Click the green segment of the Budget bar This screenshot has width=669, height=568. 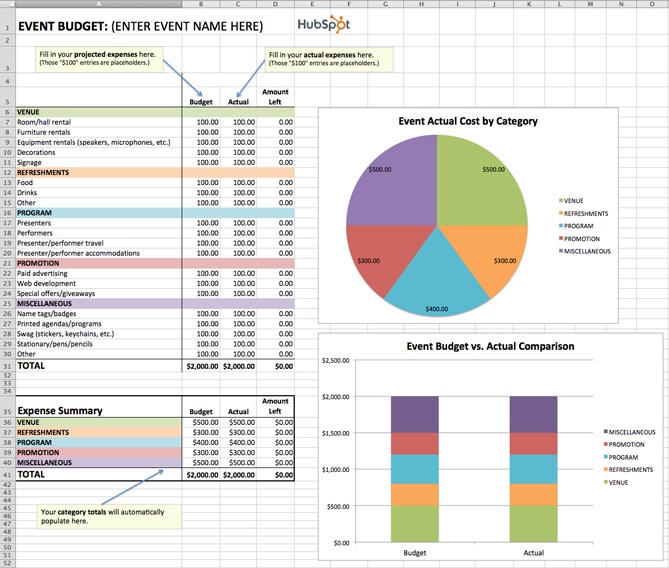click(414, 523)
